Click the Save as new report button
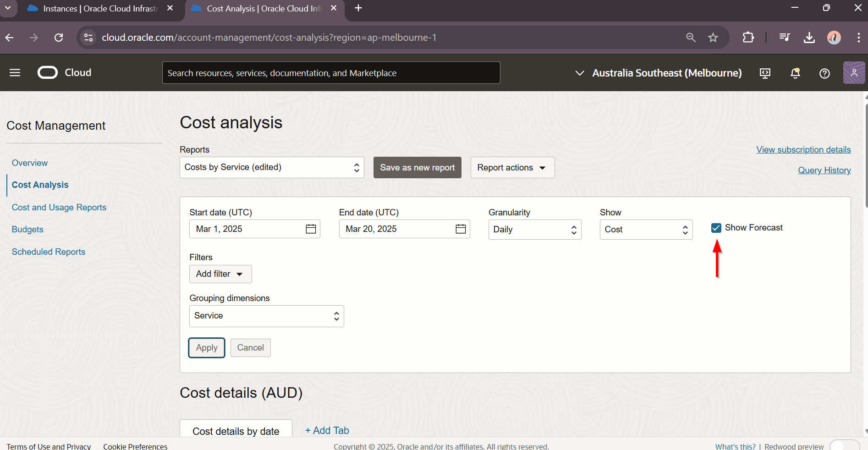868x450 pixels. [417, 168]
